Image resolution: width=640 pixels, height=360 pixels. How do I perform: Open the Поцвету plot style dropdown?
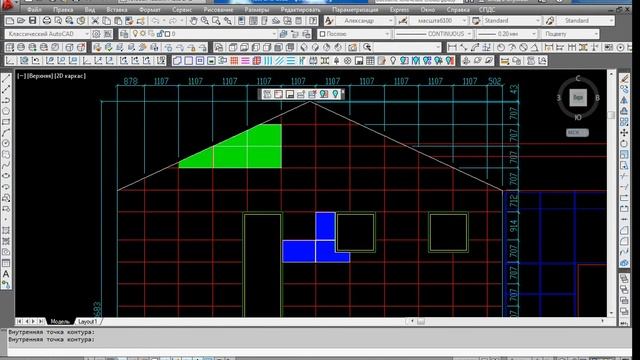tap(596, 34)
